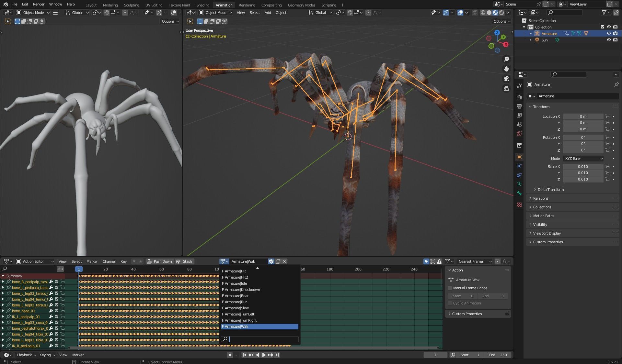Click the viewport pan hand icon
The height and width of the screenshot is (364, 622).
[506, 69]
